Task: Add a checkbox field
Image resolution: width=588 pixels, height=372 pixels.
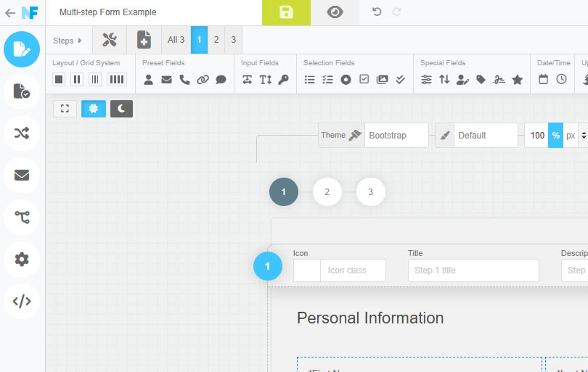Action: (x=364, y=79)
